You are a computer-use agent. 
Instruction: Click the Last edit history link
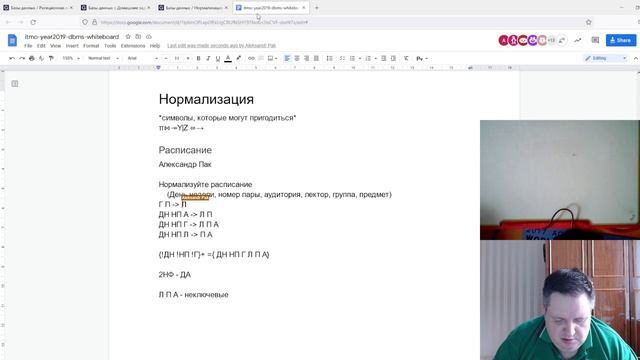point(222,46)
